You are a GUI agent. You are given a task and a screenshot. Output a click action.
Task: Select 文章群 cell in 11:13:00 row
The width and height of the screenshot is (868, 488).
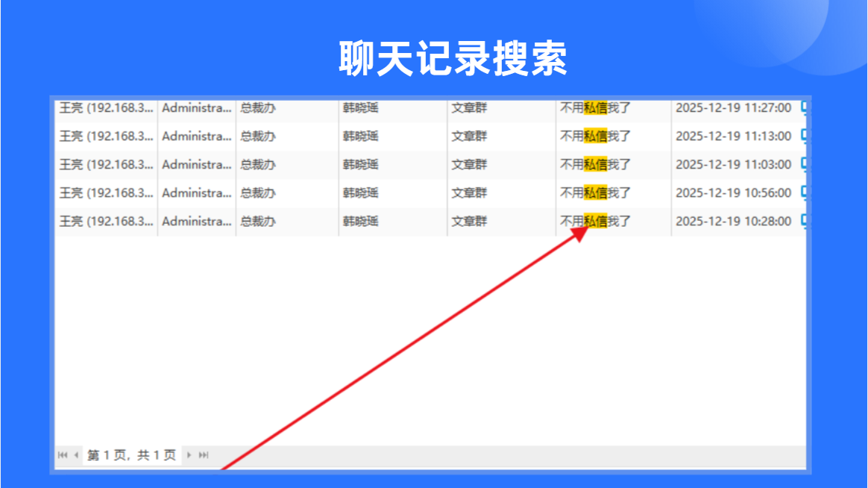tap(502, 137)
